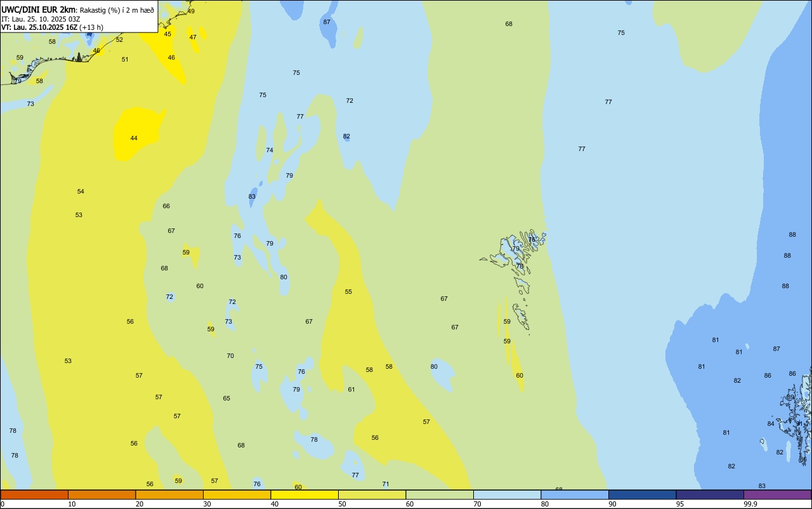The image size is (812, 509).
Task: Choose the pale blue 70–80 legend swatch
Action: 507,494
